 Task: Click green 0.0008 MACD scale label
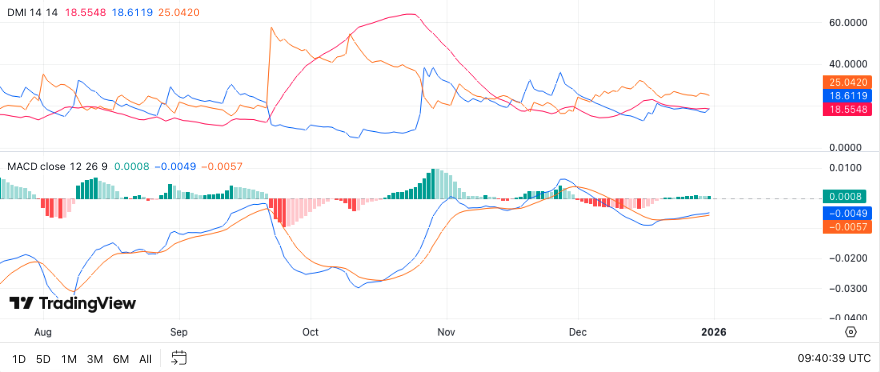pyautogui.click(x=844, y=196)
